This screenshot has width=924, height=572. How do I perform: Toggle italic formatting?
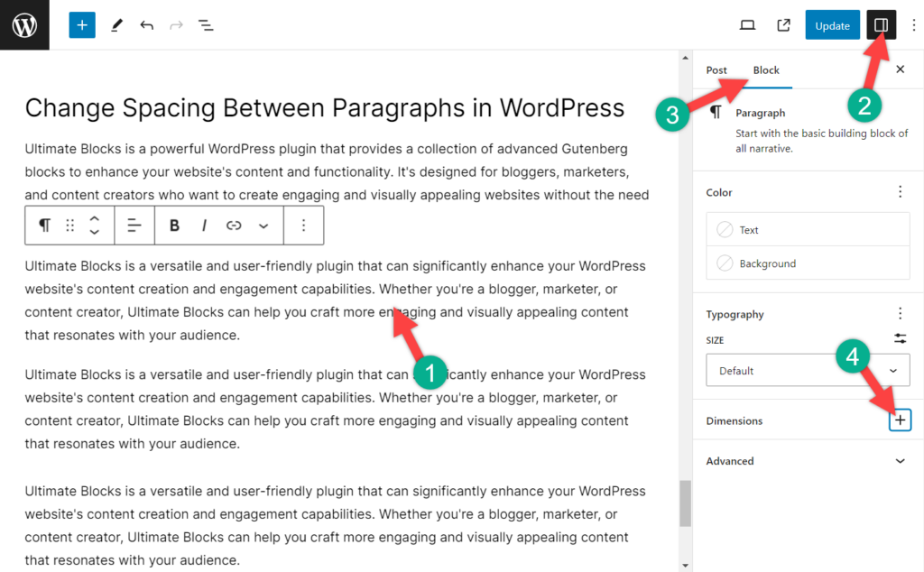tap(204, 225)
